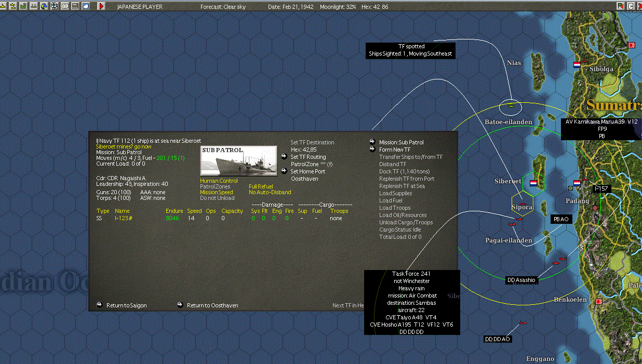The height and width of the screenshot is (364, 642).
Task: Choose Replenish TF from Port
Action: [407, 179]
